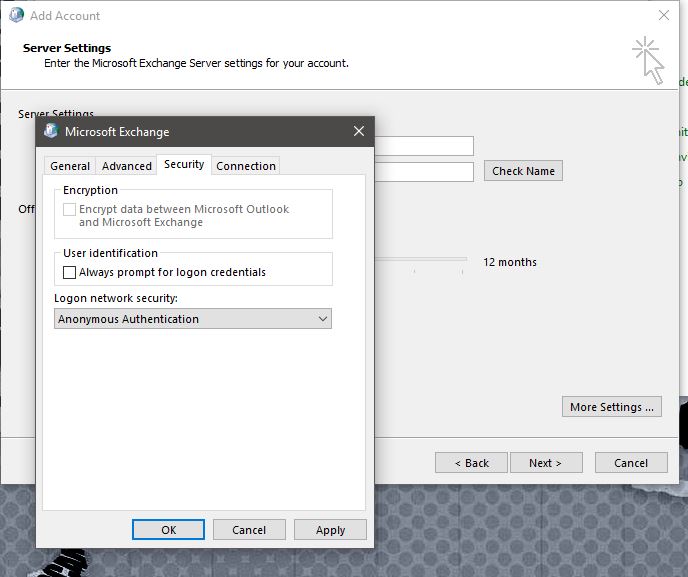
Task: Open More Settings in Add Account
Action: pos(612,407)
